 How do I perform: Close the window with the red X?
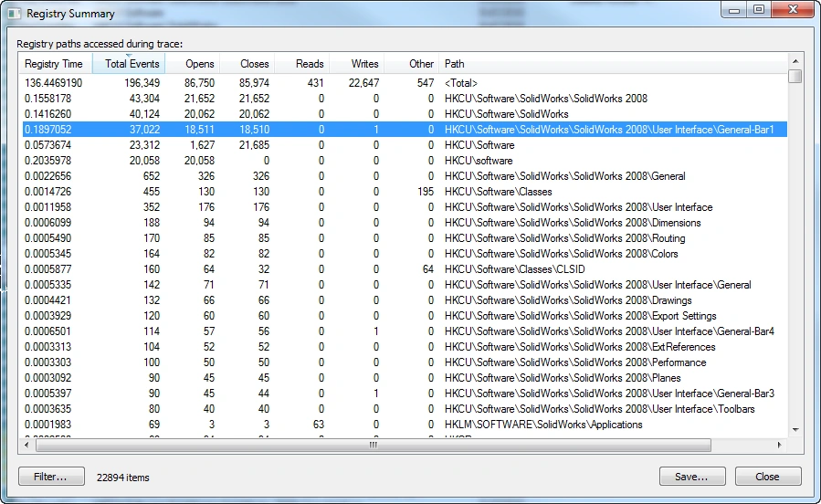coord(793,10)
